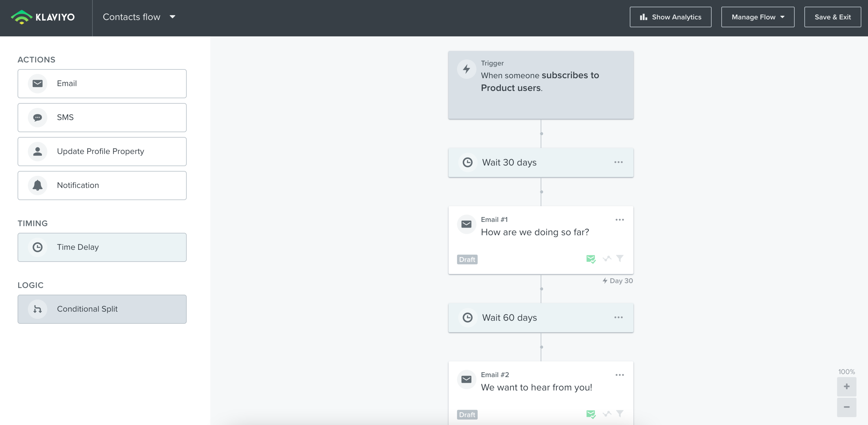The height and width of the screenshot is (425, 868).
Task: Click the Show Analytics button
Action: pos(670,17)
